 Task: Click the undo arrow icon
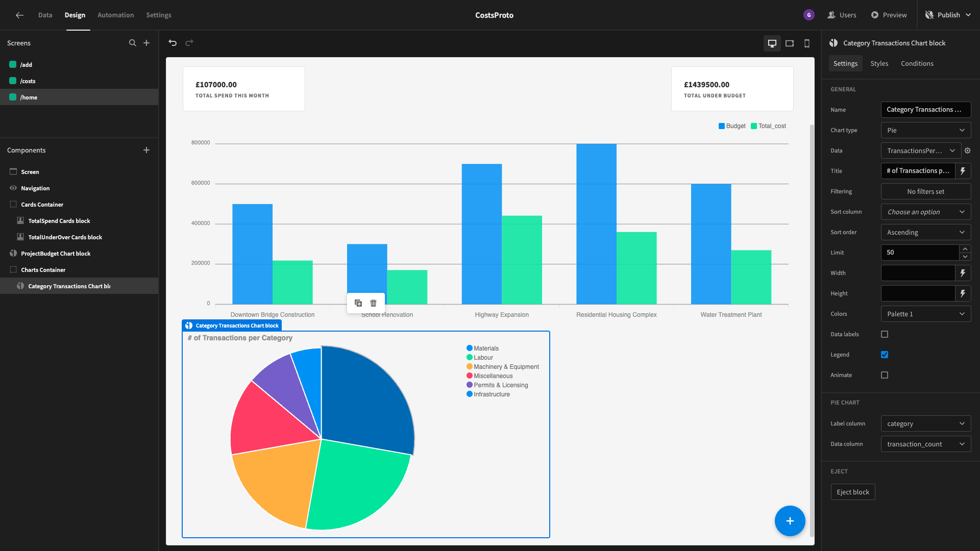pyautogui.click(x=173, y=43)
